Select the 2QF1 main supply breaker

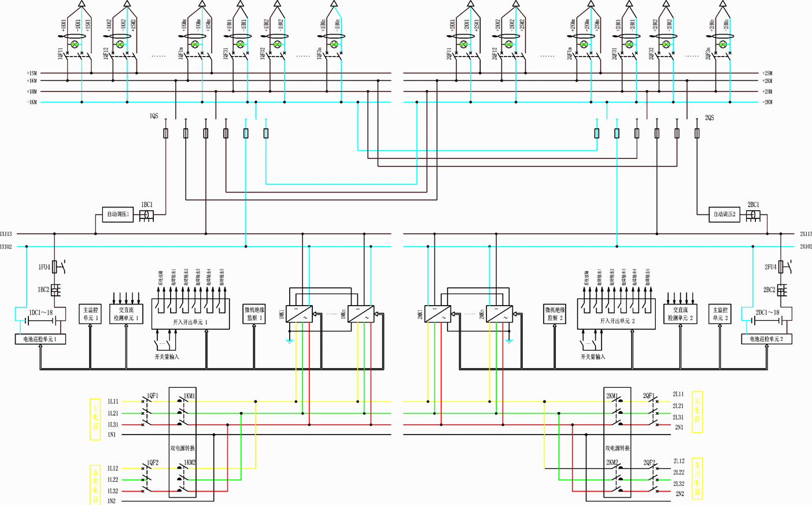pyautogui.click(x=655, y=413)
